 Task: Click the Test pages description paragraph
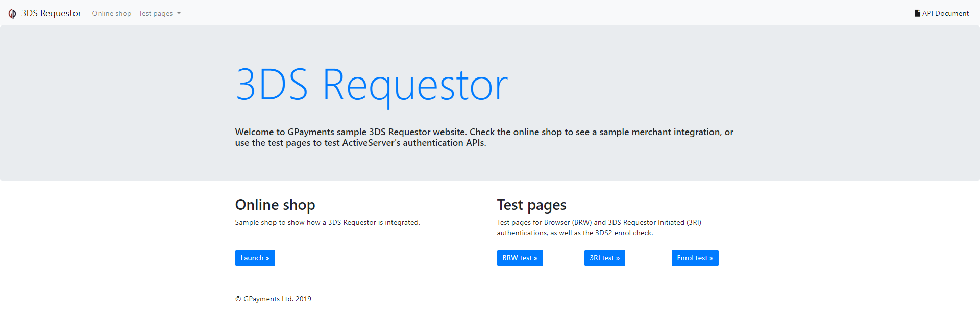pos(599,228)
